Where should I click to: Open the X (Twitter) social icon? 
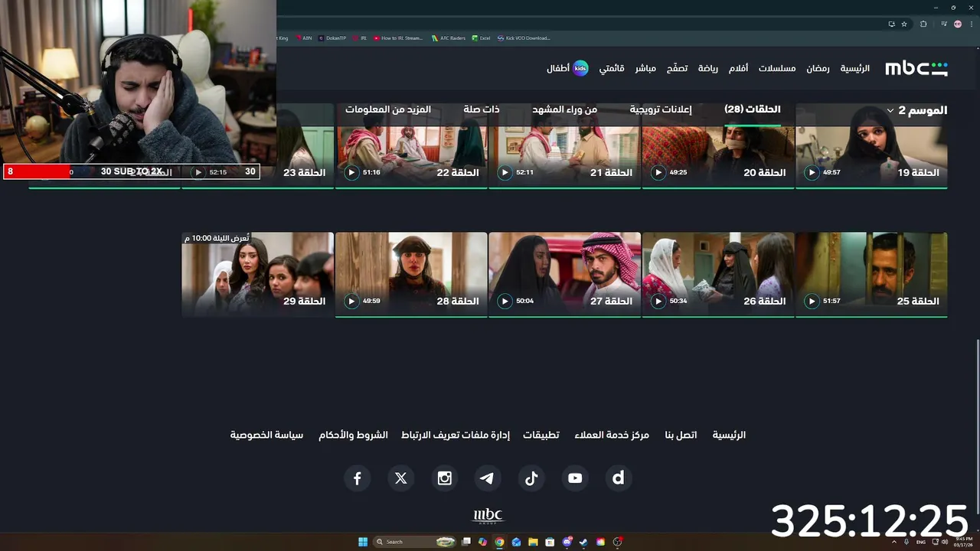point(400,478)
